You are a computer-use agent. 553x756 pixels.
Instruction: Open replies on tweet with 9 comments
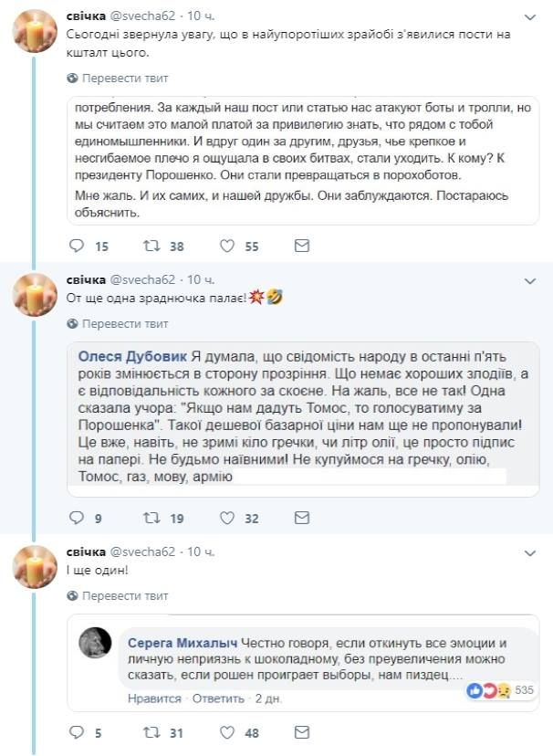pos(77,518)
